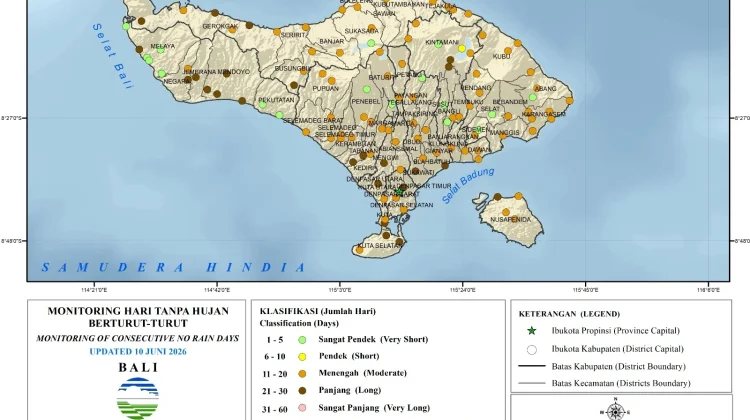
Task: Click the 'KINTAMANI' map label
Action: pos(441,42)
